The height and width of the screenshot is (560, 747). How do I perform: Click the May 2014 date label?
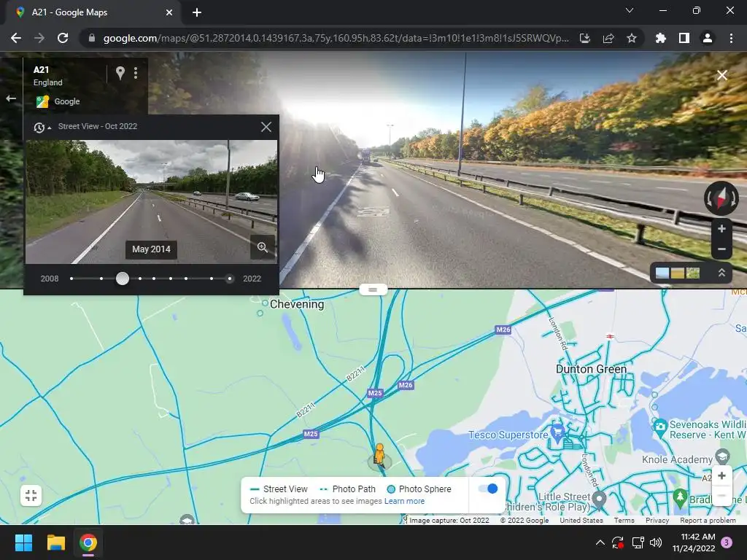(x=151, y=249)
